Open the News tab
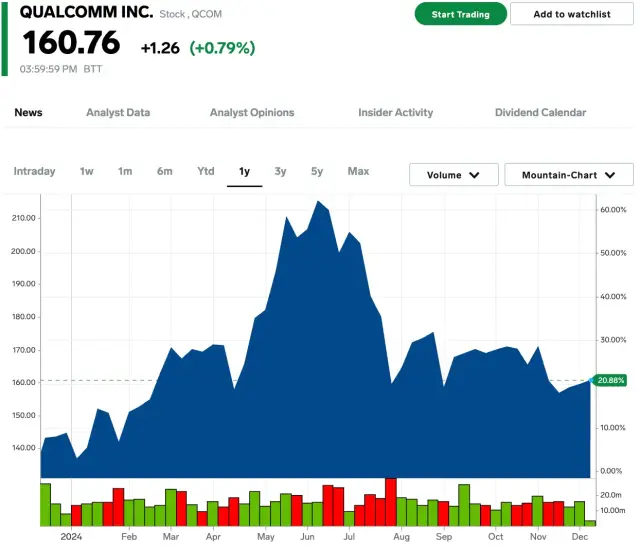The image size is (640, 549). pos(28,113)
